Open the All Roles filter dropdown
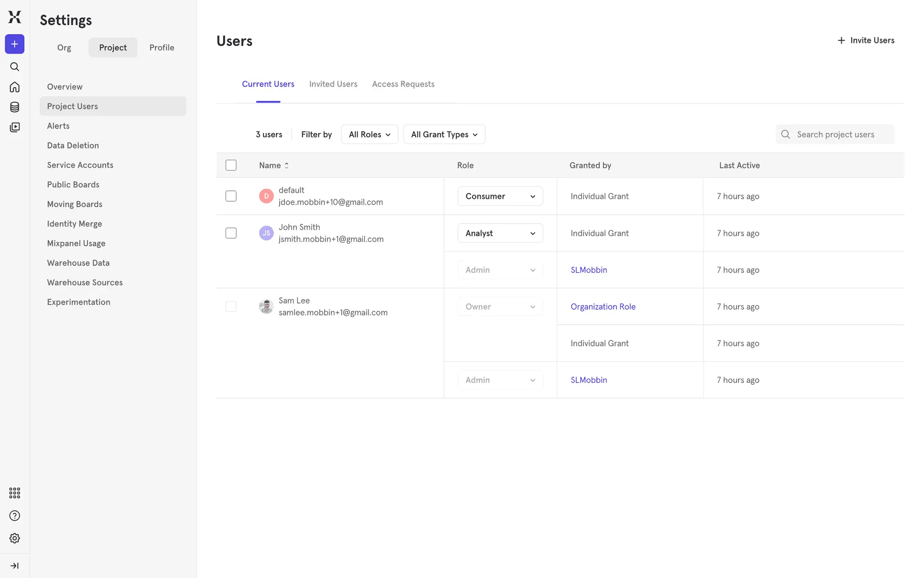The height and width of the screenshot is (578, 924). tap(369, 134)
